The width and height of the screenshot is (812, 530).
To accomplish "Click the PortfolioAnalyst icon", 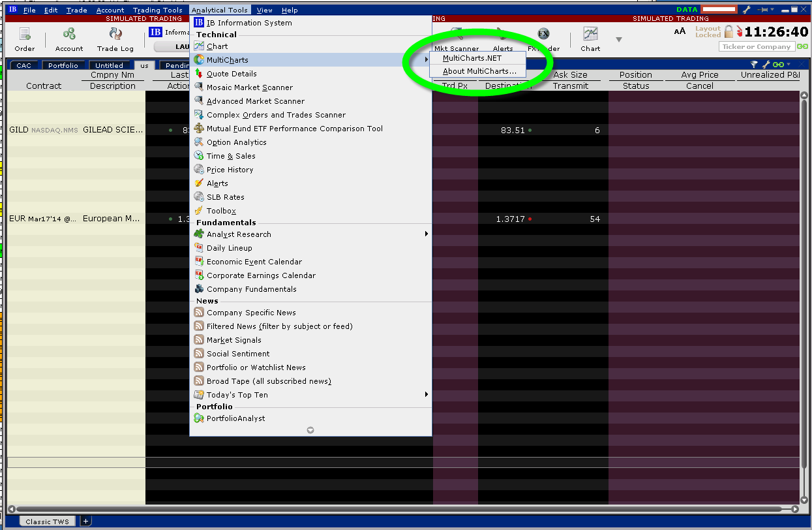I will pyautogui.click(x=200, y=418).
